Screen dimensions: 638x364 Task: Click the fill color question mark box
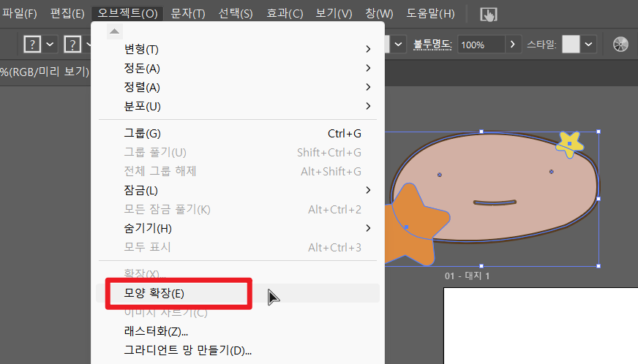(x=32, y=45)
